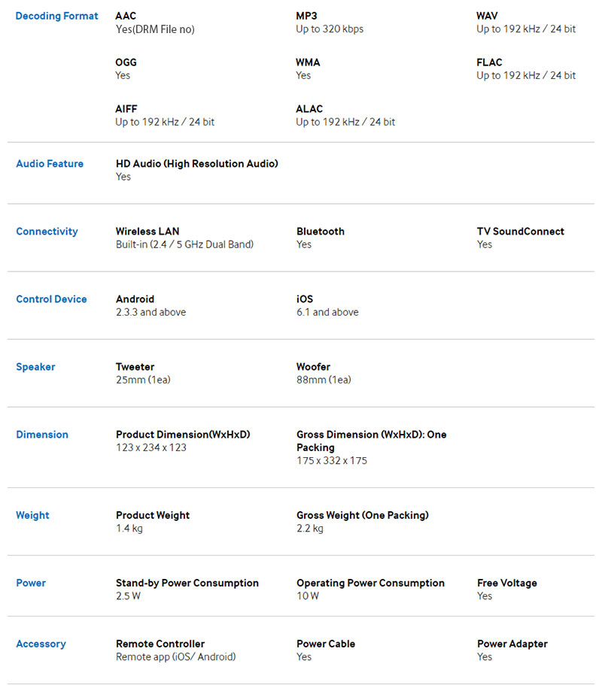Click the Stand-by Power Consumption heading
The height and width of the screenshot is (700, 602).
tap(187, 583)
